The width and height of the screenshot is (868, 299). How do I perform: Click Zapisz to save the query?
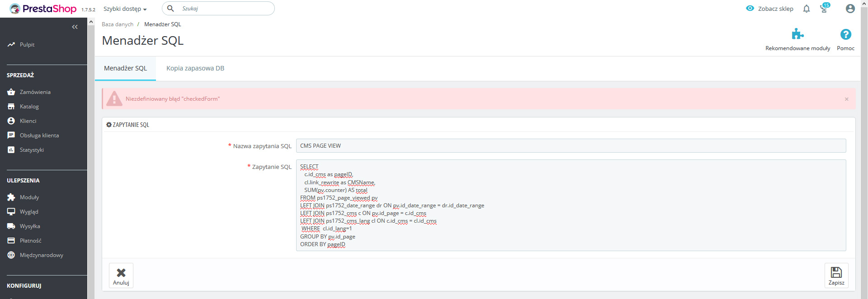(x=836, y=276)
